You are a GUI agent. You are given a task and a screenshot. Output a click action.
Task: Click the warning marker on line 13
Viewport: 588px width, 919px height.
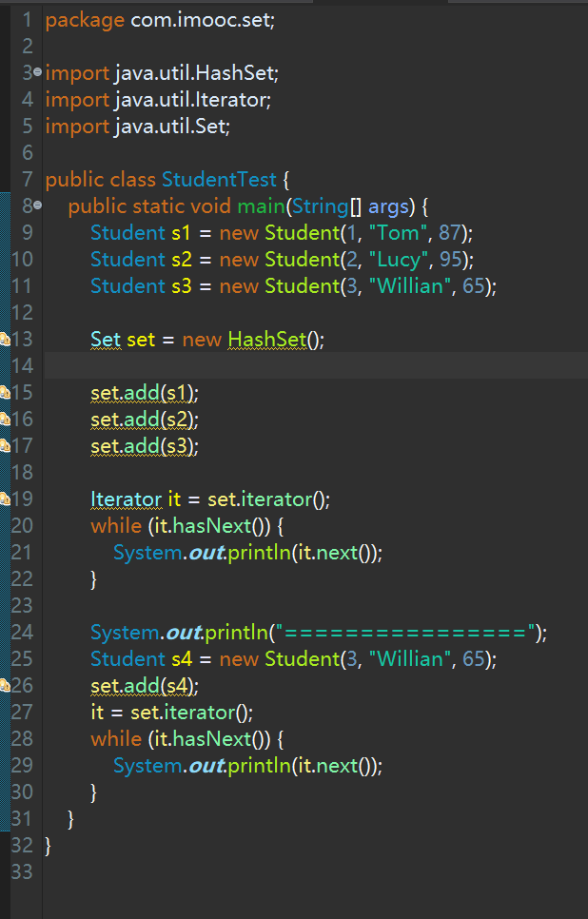point(5,340)
